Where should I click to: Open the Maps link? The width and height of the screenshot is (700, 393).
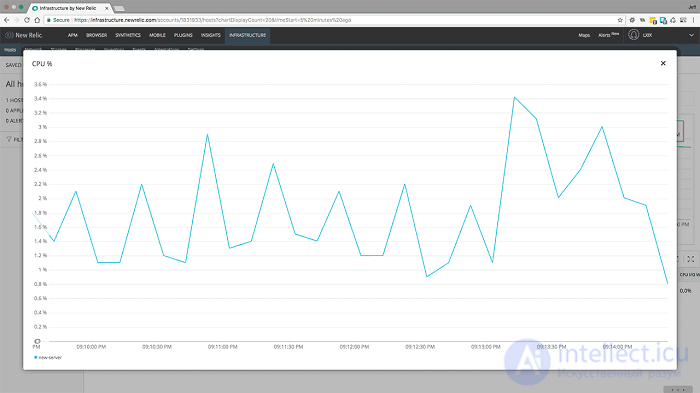pyautogui.click(x=584, y=35)
